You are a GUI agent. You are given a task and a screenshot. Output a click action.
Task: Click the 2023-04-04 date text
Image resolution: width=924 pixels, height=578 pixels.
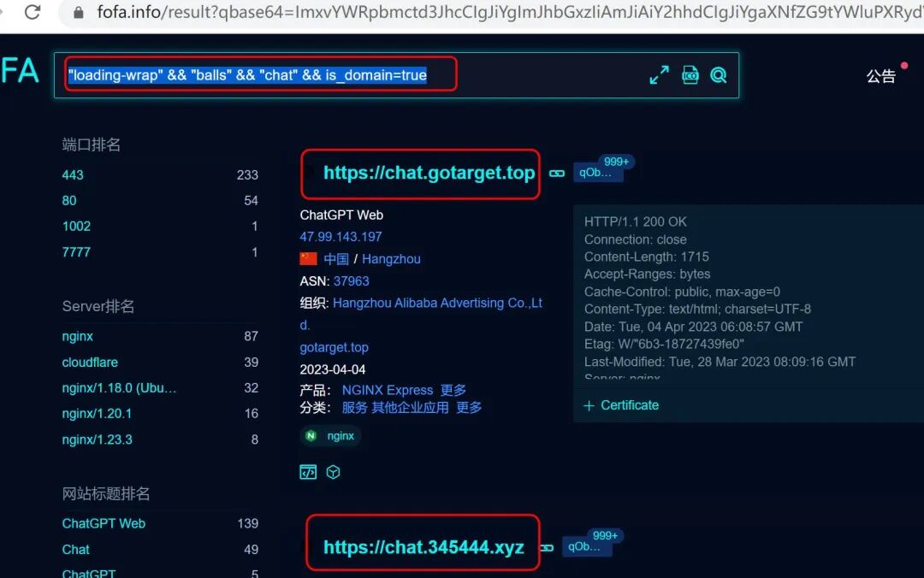pos(332,369)
